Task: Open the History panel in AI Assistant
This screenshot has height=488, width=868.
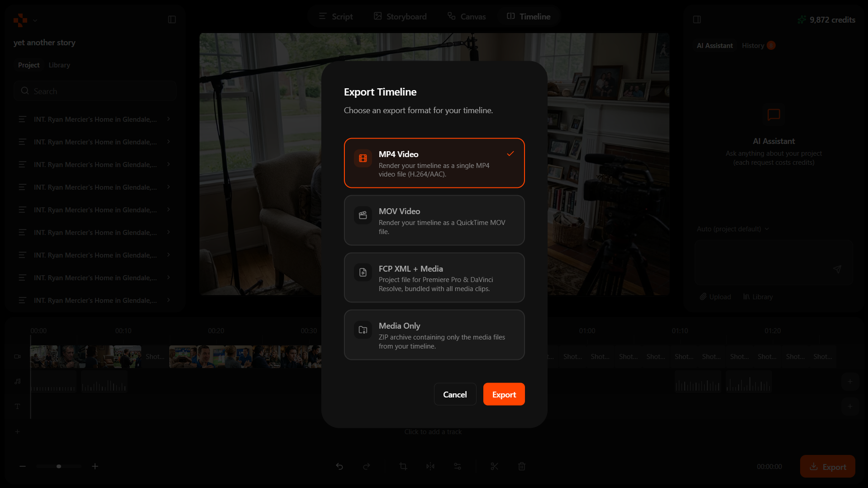Action: [753, 45]
